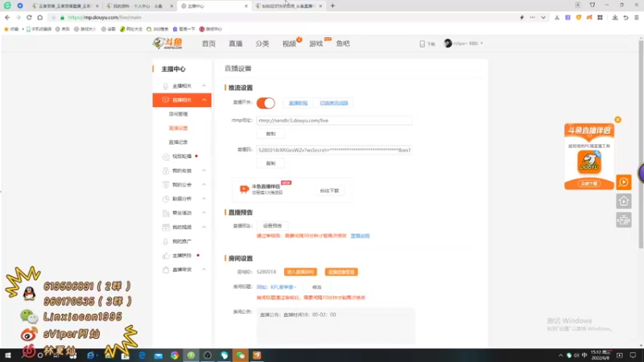Click the video icon in orange 直播相关 row

166,100
